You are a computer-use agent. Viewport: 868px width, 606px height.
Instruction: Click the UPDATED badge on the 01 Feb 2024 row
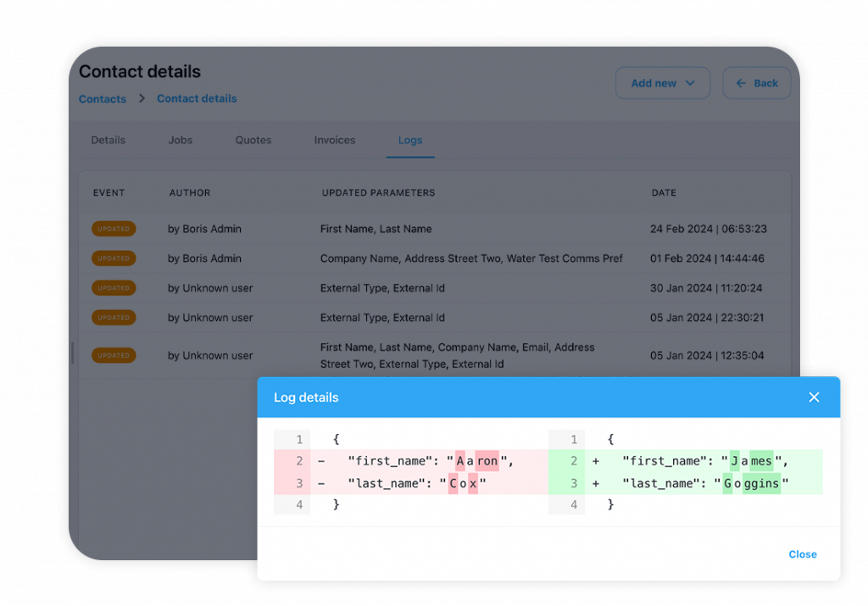114,258
